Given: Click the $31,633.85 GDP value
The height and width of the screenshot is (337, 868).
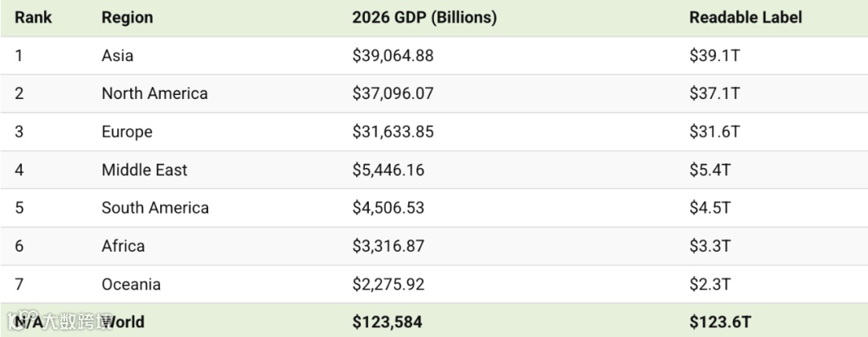Looking at the screenshot, I should tap(392, 132).
